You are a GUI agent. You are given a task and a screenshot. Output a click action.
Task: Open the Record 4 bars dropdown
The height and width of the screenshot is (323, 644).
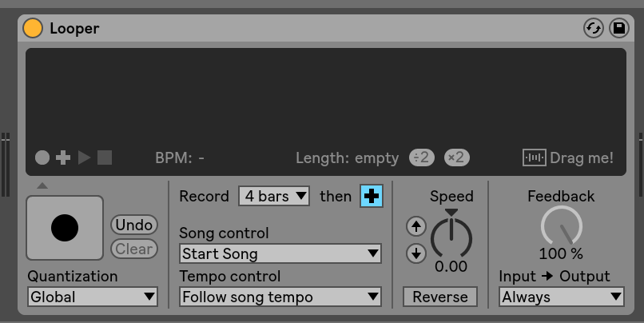tap(274, 196)
